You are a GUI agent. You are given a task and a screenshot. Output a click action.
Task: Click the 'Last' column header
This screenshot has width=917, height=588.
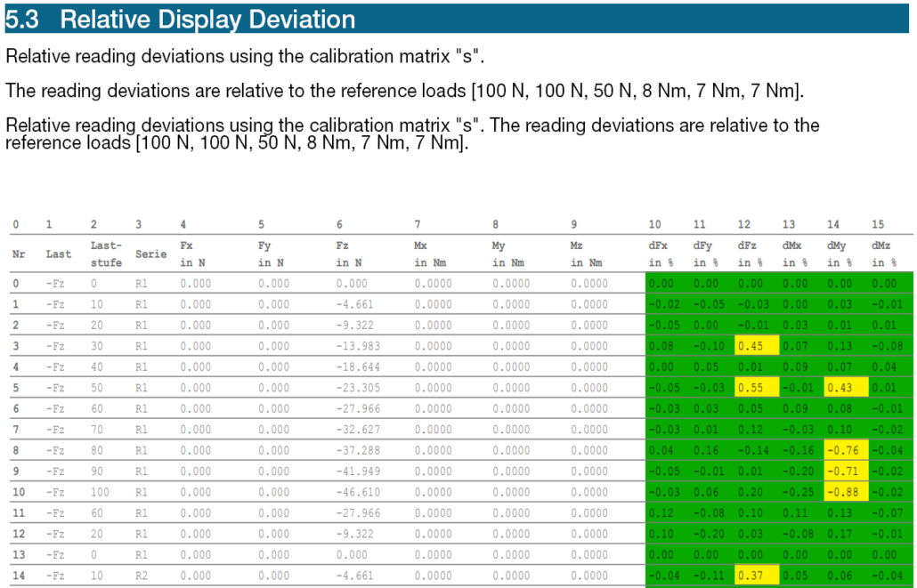tap(59, 254)
